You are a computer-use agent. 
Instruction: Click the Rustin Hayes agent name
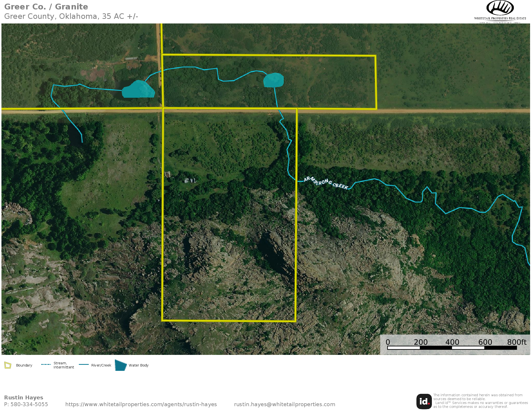[x=24, y=397]
